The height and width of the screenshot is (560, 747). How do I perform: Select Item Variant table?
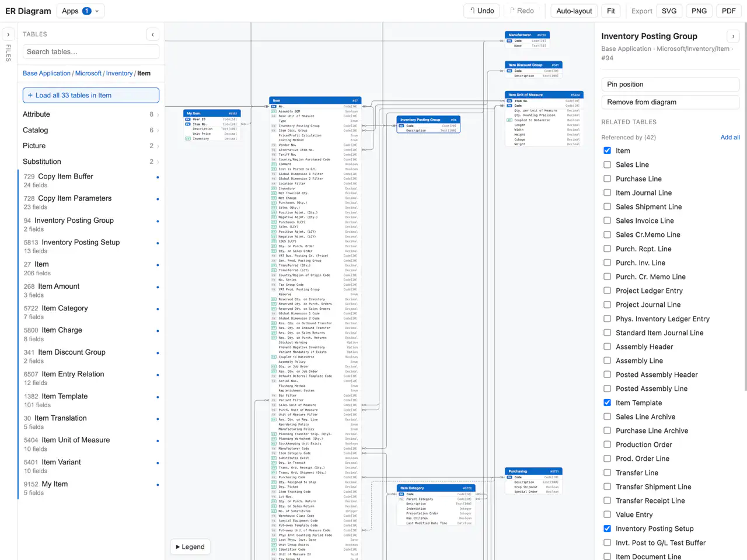click(x=91, y=466)
